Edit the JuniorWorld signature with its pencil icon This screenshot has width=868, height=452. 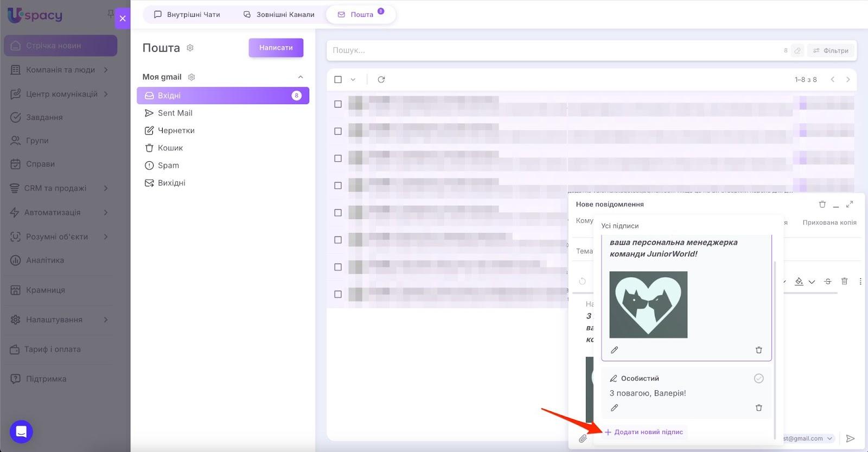click(x=614, y=350)
